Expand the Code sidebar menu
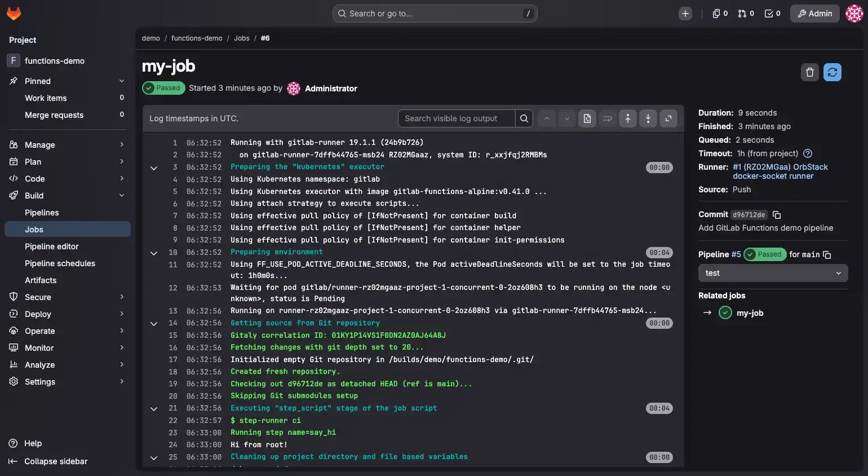868x476 pixels. coord(68,179)
